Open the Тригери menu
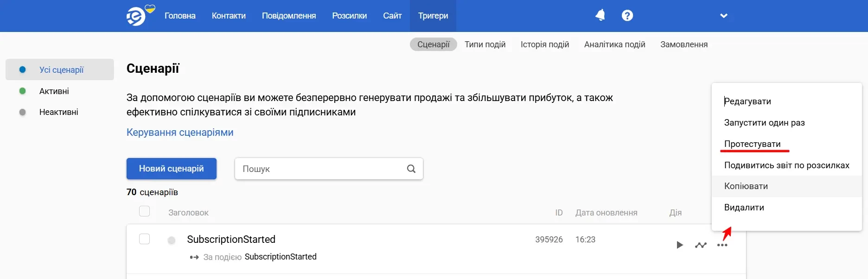Image resolution: width=868 pixels, height=279 pixels. tap(433, 16)
